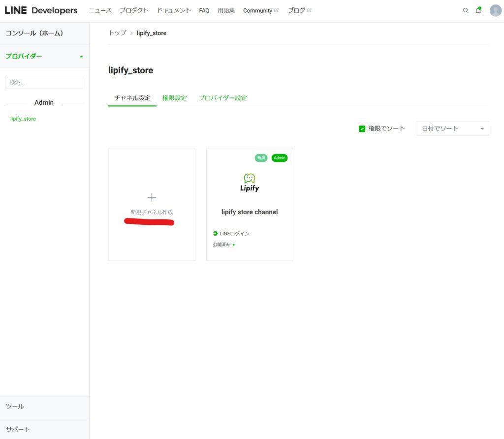Image resolution: width=504 pixels, height=439 pixels.
Task: Open the Community link in header
Action: coord(257,11)
